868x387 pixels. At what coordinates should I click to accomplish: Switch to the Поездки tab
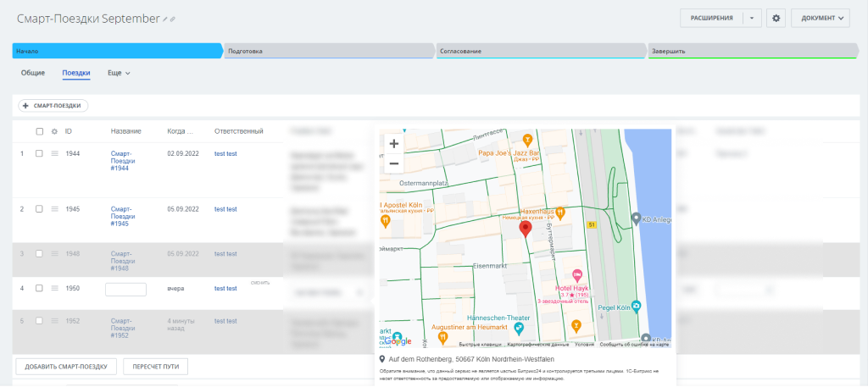pos(76,73)
